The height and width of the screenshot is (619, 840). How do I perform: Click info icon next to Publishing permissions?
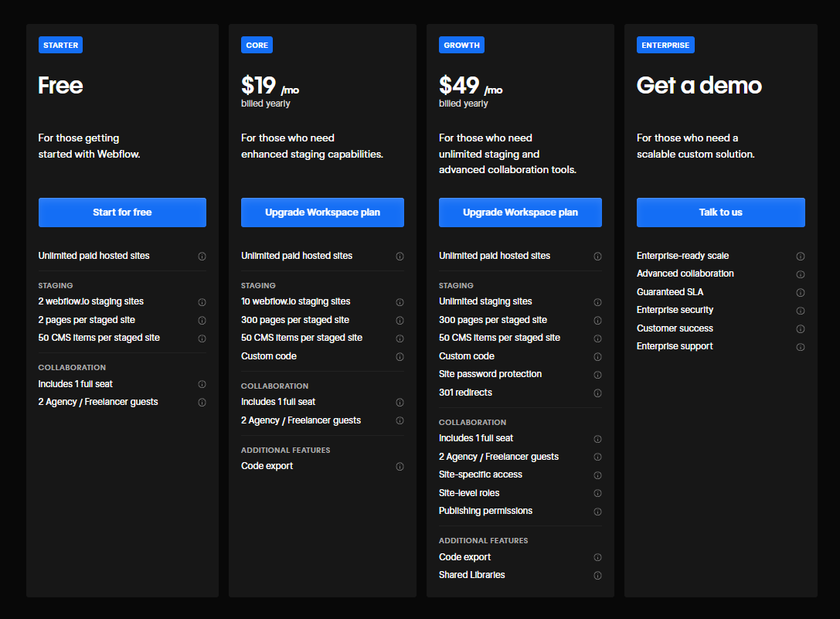click(x=597, y=512)
